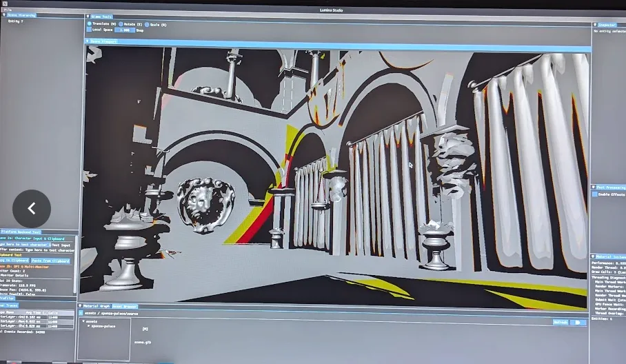Select the Profiler tab
Image resolution: width=626 pixels, height=364 pixels.
[x=7, y=298]
